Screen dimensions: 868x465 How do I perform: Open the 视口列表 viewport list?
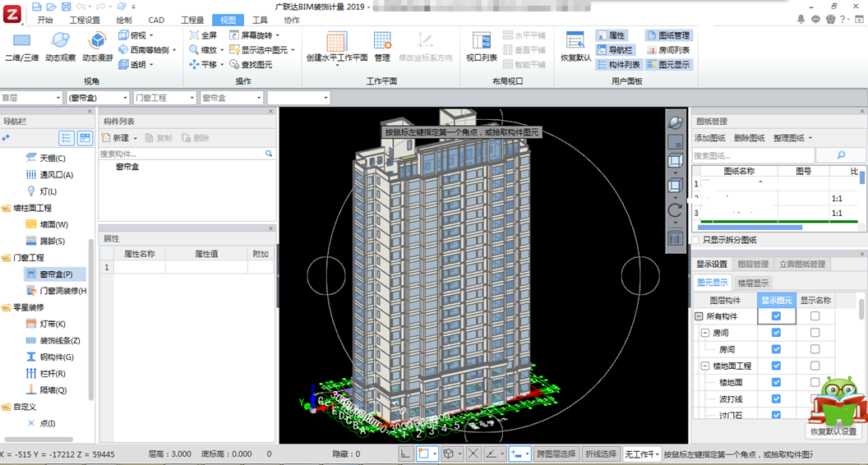[x=482, y=47]
